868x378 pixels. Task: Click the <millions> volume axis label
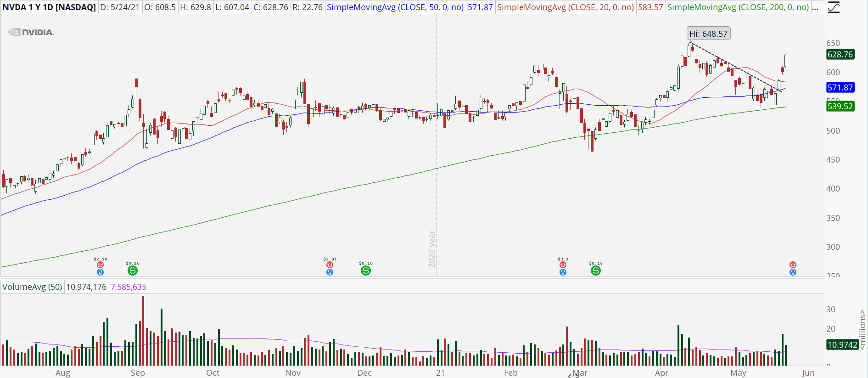pos(862,330)
